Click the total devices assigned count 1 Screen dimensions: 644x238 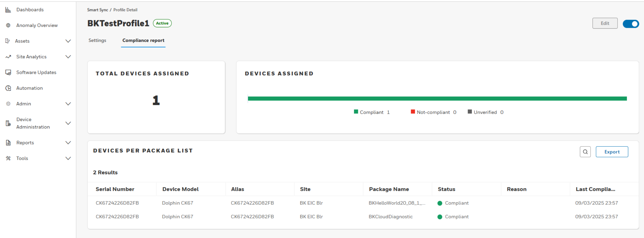(x=156, y=100)
